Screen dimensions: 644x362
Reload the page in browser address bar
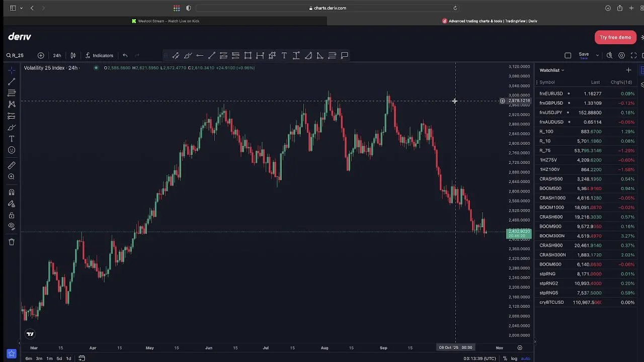pos(455,8)
